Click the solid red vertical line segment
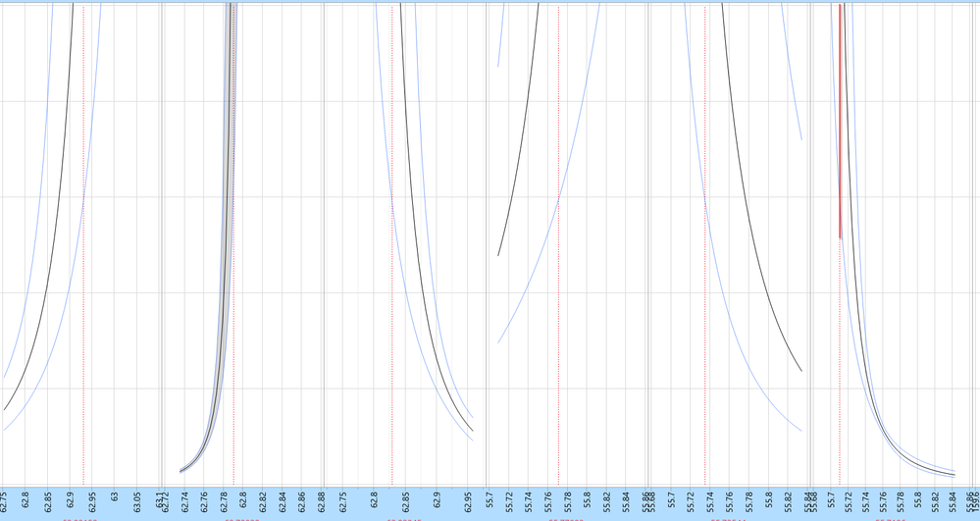 pyautogui.click(x=840, y=122)
